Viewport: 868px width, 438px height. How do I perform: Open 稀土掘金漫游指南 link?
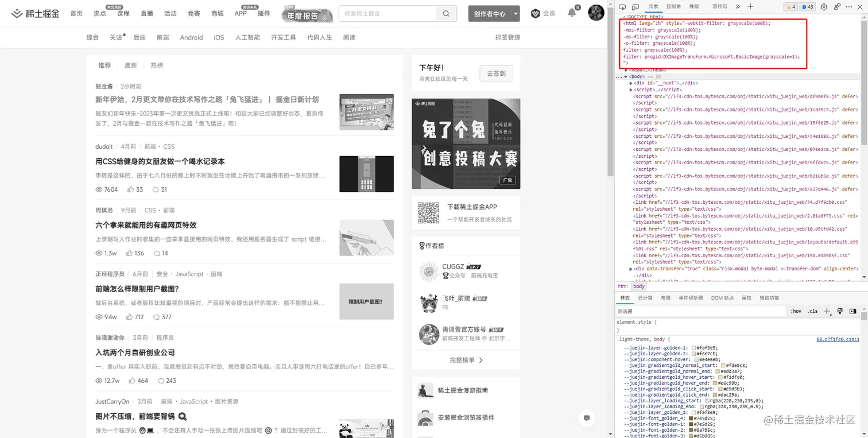point(463,390)
